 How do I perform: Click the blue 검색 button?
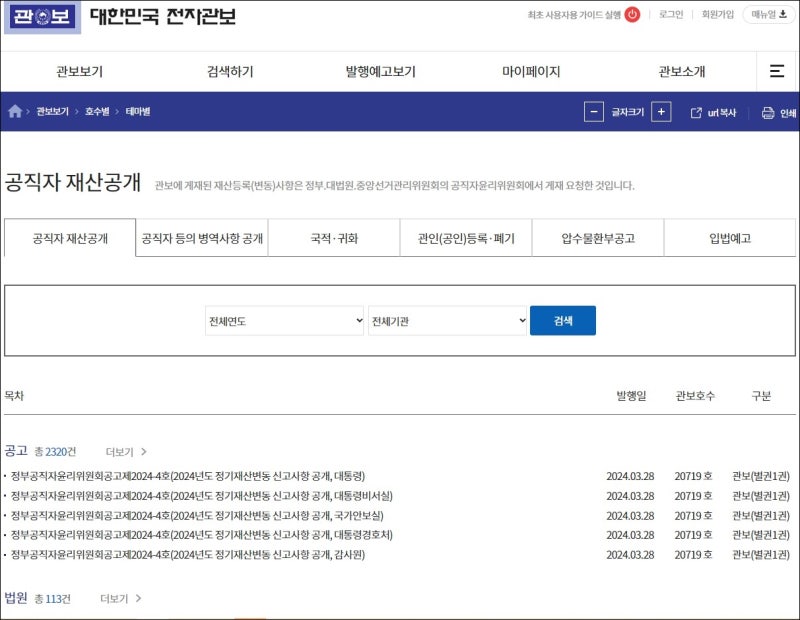[563, 320]
